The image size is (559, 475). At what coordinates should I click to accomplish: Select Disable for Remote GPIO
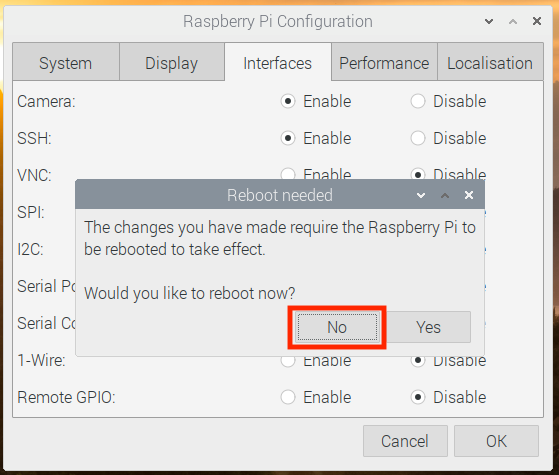click(418, 397)
